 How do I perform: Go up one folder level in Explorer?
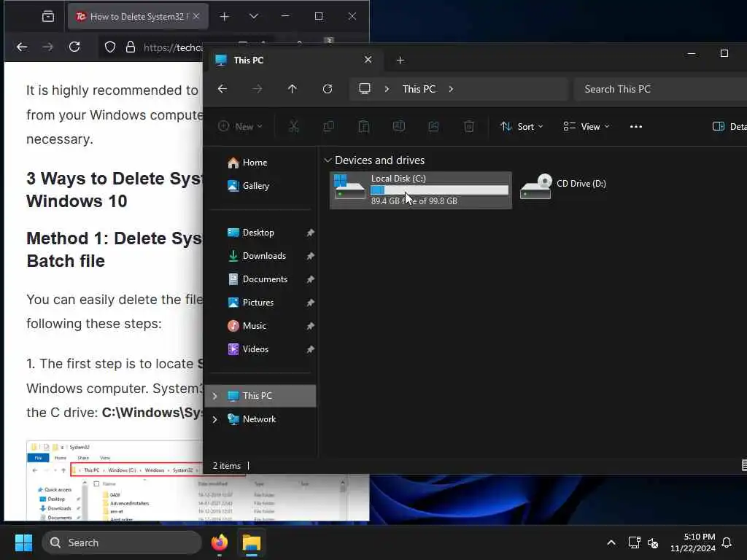[293, 89]
